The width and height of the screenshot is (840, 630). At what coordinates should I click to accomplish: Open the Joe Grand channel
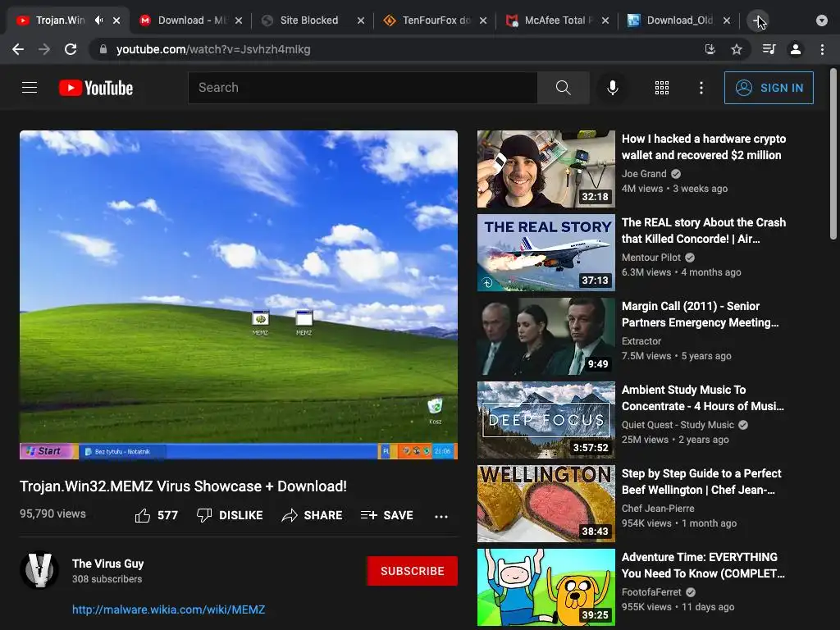(644, 174)
